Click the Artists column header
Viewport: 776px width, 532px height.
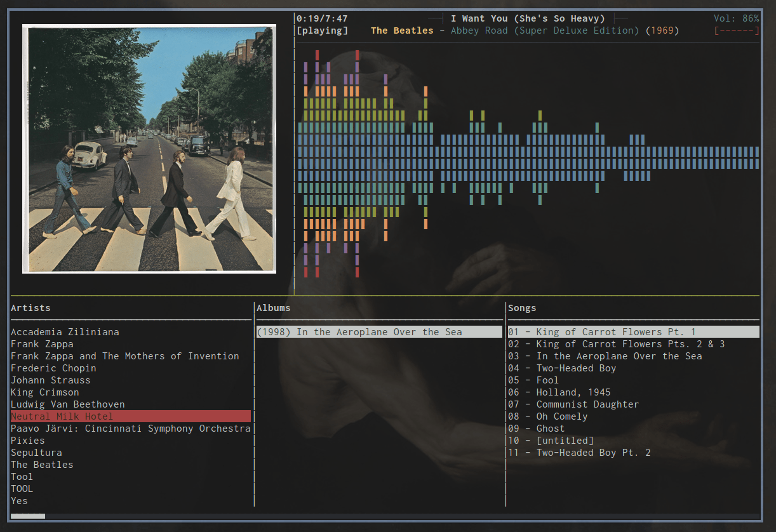pos(30,308)
